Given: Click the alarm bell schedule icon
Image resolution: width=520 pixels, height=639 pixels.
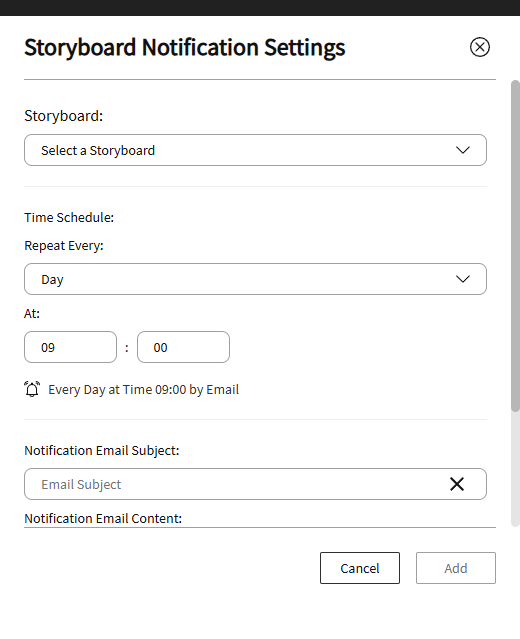Looking at the screenshot, I should click(32, 389).
